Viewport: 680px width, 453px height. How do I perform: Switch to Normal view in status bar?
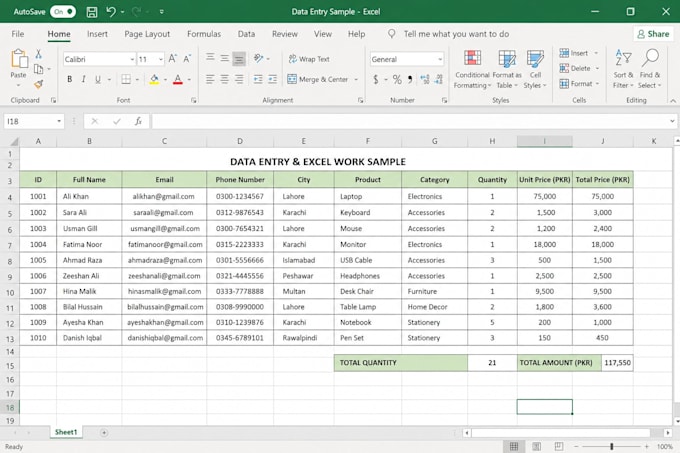coord(514,446)
